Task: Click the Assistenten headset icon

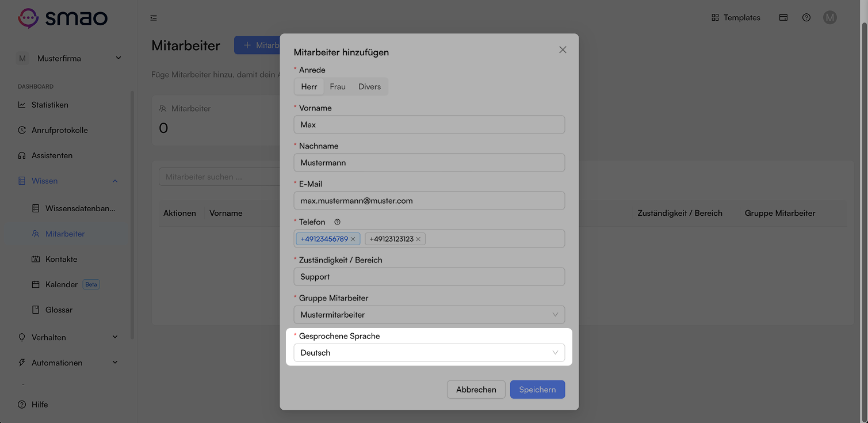Action: point(22,155)
